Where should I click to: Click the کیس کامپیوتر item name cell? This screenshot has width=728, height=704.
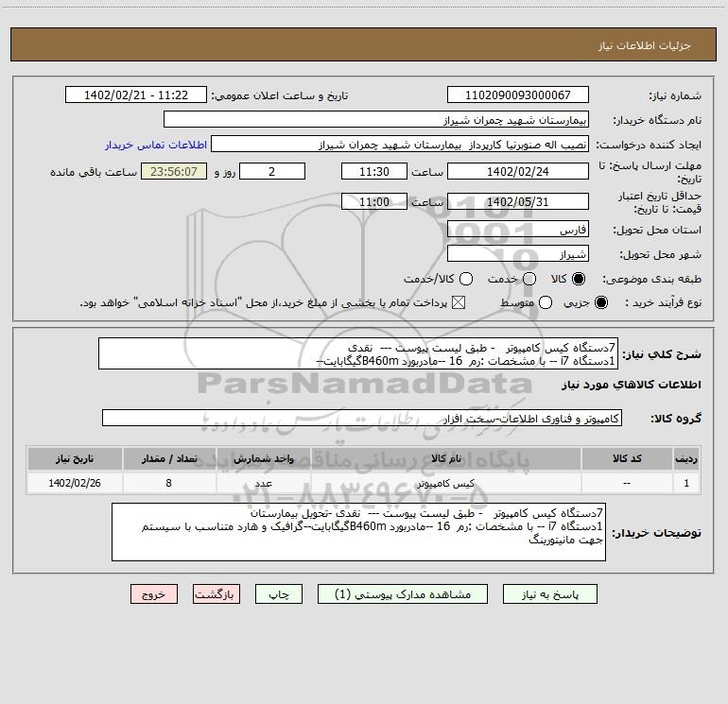(446, 483)
